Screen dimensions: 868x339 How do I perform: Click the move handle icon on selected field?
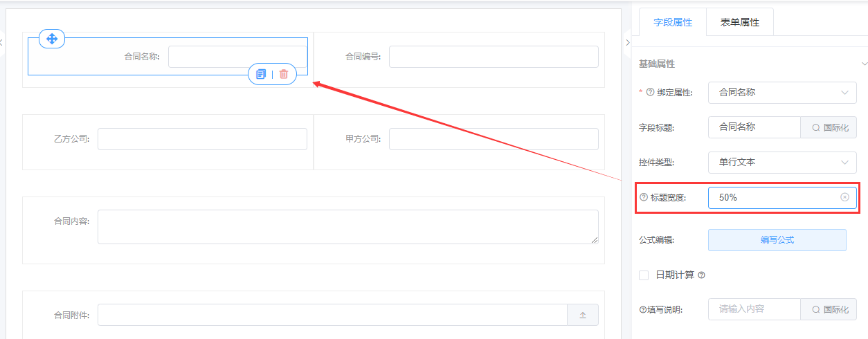[x=52, y=39]
